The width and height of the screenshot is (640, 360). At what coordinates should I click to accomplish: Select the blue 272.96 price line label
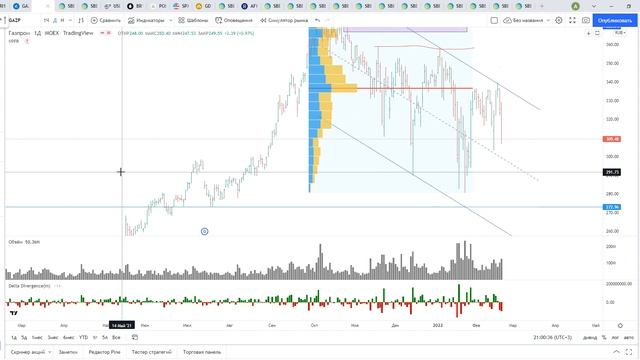click(611, 207)
